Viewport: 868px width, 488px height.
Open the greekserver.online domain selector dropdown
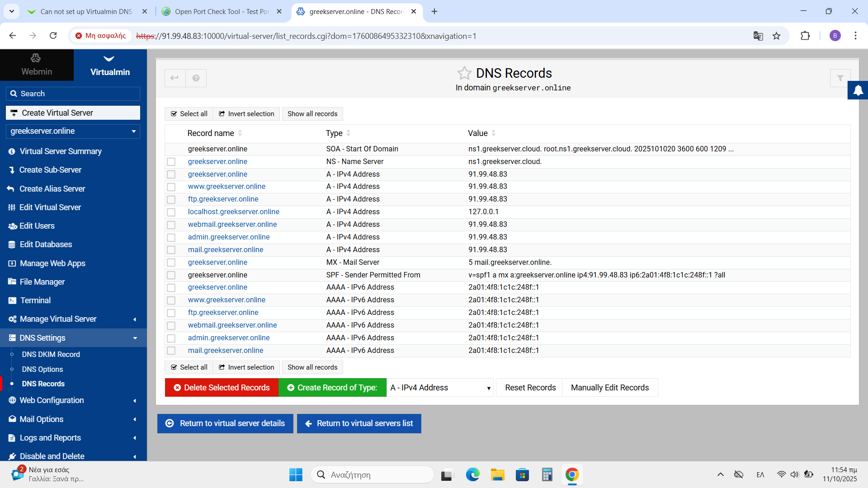pyautogui.click(x=73, y=131)
